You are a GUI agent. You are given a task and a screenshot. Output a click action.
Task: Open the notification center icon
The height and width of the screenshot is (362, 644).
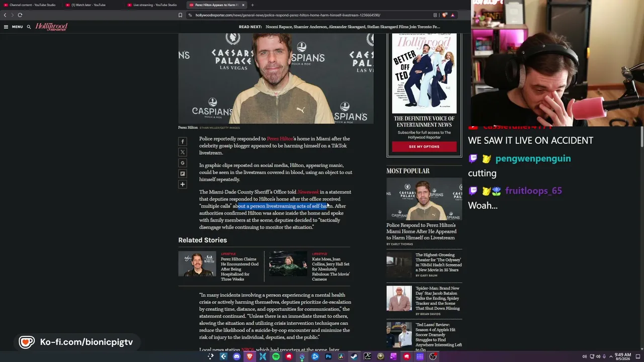(x=639, y=356)
